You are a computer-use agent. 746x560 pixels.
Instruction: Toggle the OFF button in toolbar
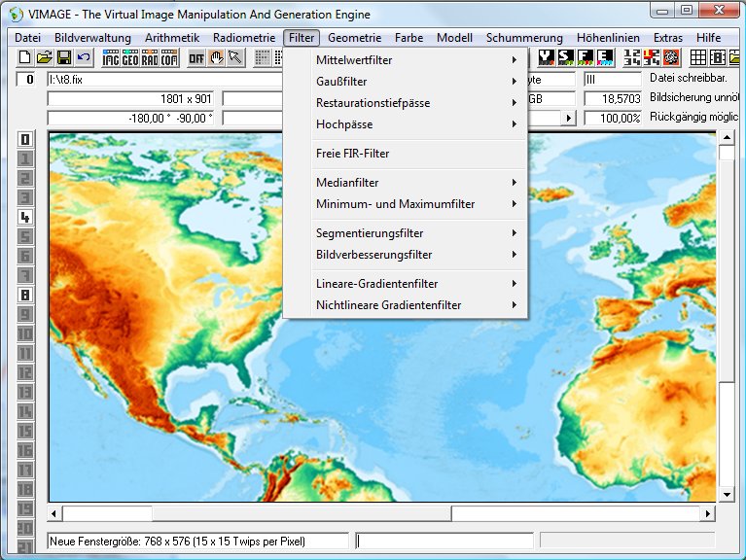click(196, 58)
